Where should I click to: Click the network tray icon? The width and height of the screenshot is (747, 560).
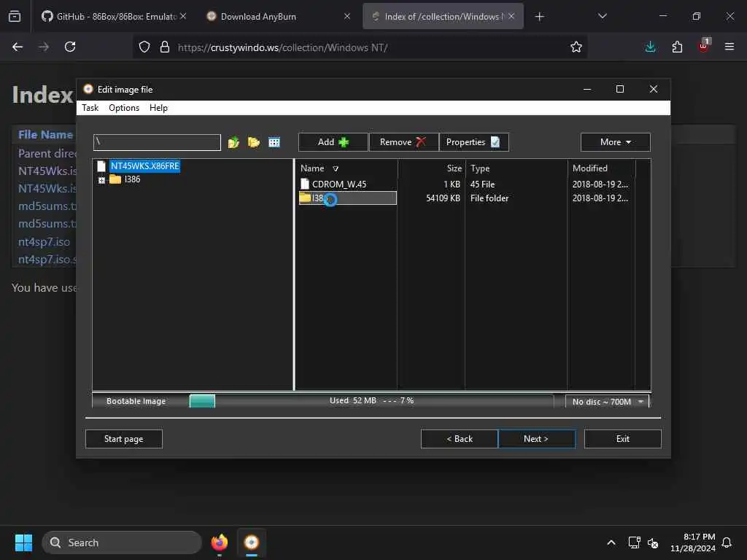[634, 542]
